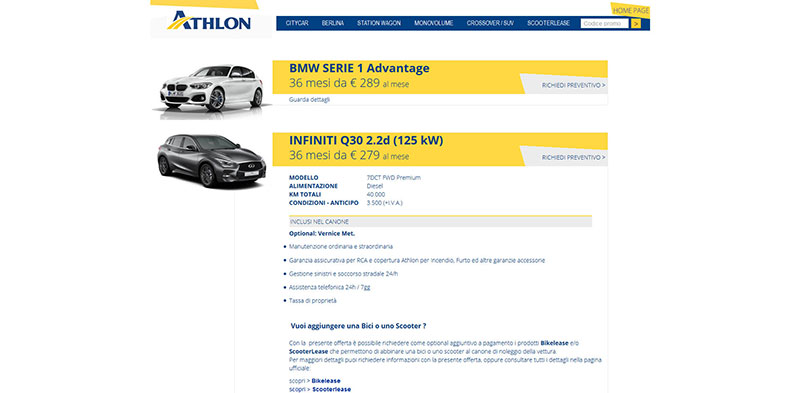Viewport: 800px width, 393px height.
Task: Click the MODELLO 7DCT FWD Premium value
Action: pyautogui.click(x=393, y=178)
